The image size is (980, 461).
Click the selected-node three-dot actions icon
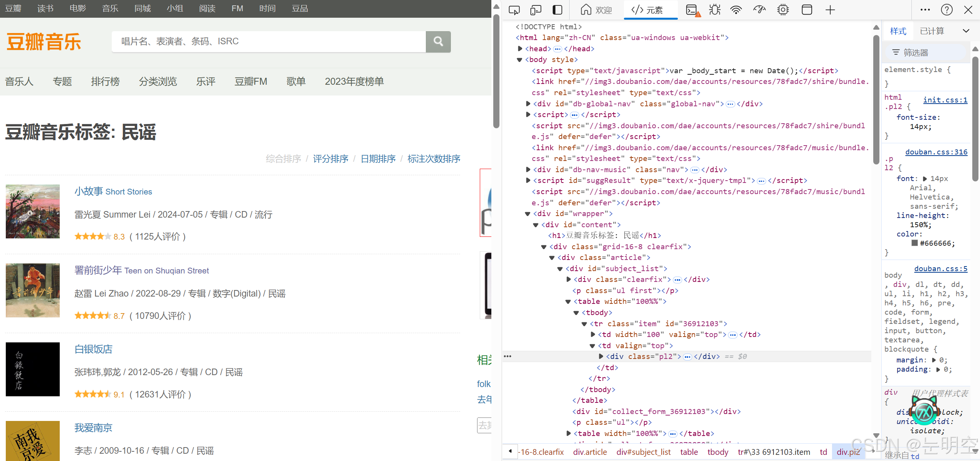click(508, 356)
